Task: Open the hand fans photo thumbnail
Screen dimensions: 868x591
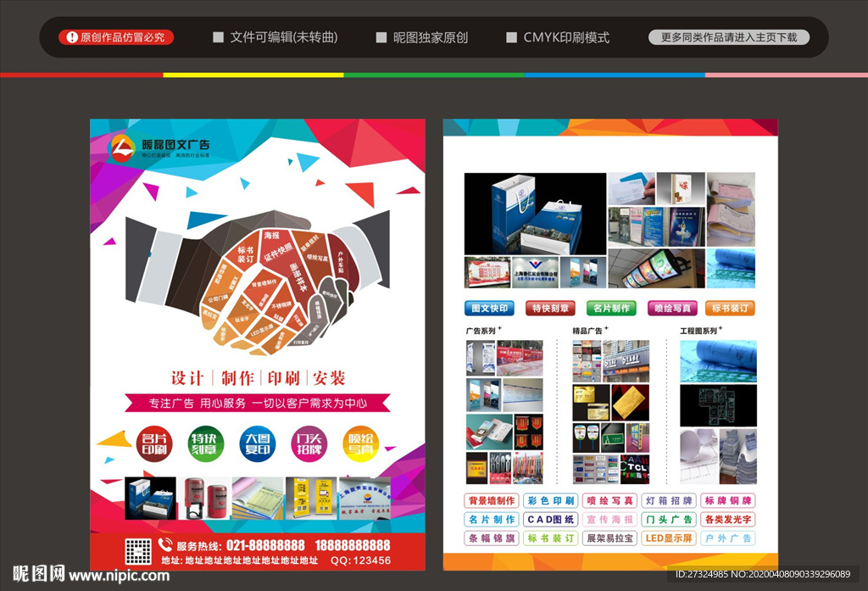Action: [x=586, y=437]
